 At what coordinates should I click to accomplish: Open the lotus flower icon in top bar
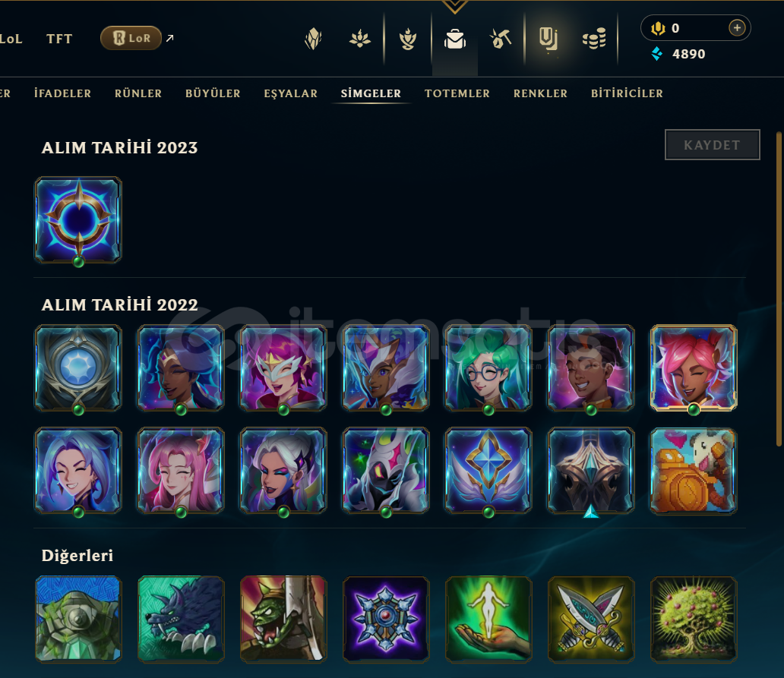(360, 39)
